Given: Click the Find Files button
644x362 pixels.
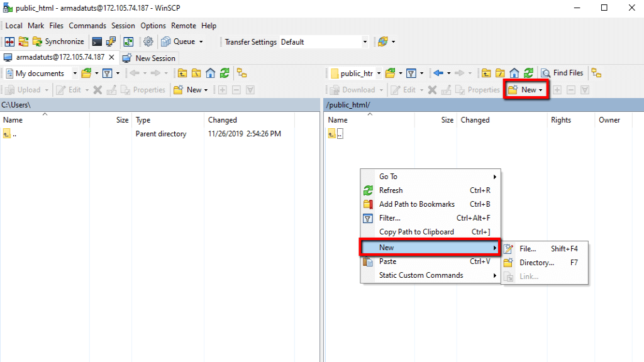Looking at the screenshot, I should pos(562,73).
